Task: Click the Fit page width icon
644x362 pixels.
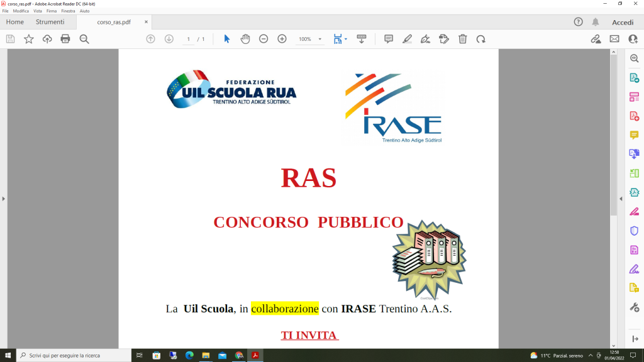Action: (x=338, y=39)
